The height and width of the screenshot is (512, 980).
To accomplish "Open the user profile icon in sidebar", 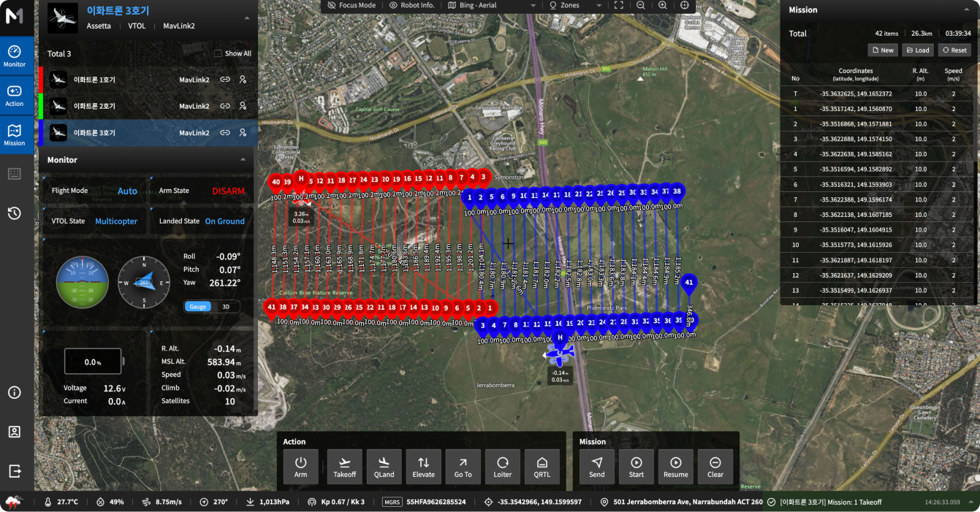I will [x=15, y=432].
